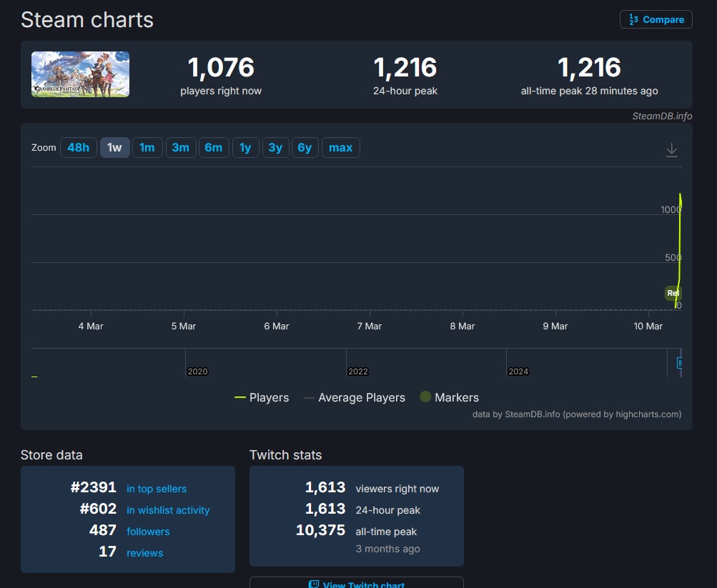Click the 10,375 all-time peak value
Image resolution: width=717 pixels, height=588 pixels.
click(320, 530)
